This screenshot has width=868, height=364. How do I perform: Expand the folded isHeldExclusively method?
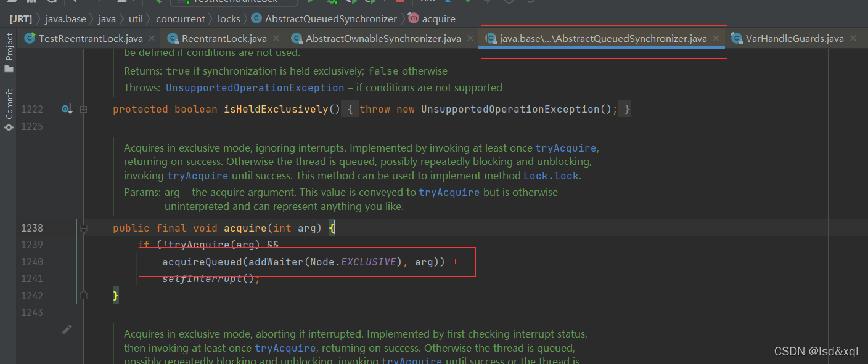tap(83, 109)
